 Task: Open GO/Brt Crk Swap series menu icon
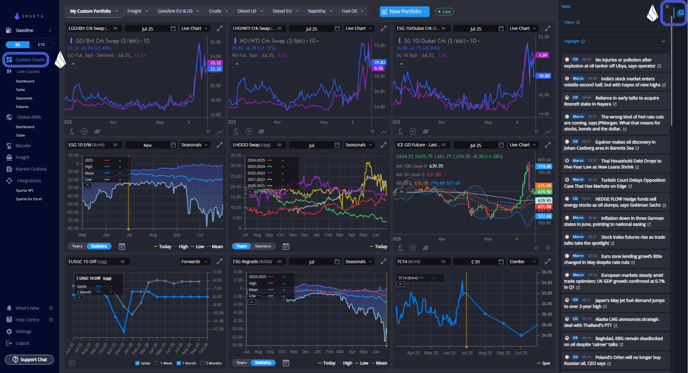pyautogui.click(x=115, y=29)
